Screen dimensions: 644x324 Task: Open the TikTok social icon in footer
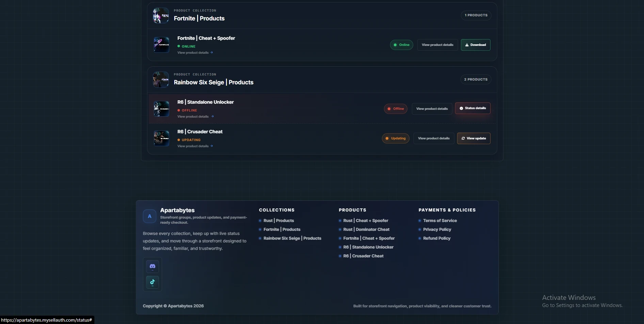152,282
